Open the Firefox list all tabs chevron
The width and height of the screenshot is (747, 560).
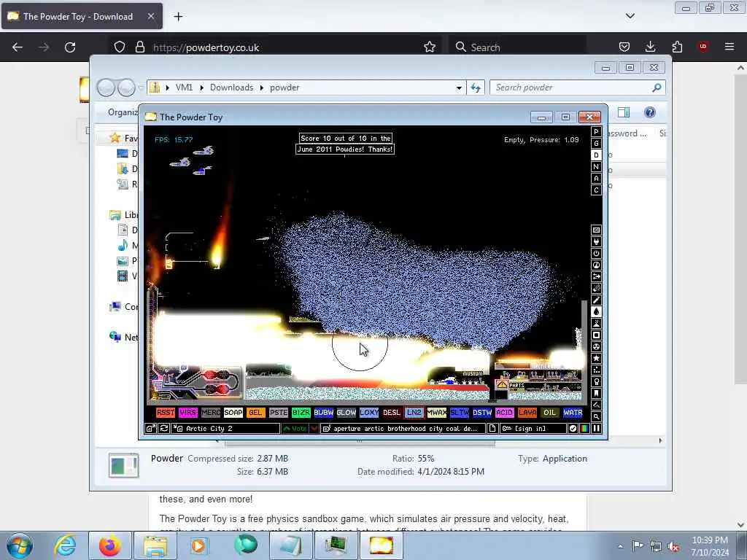(x=630, y=16)
